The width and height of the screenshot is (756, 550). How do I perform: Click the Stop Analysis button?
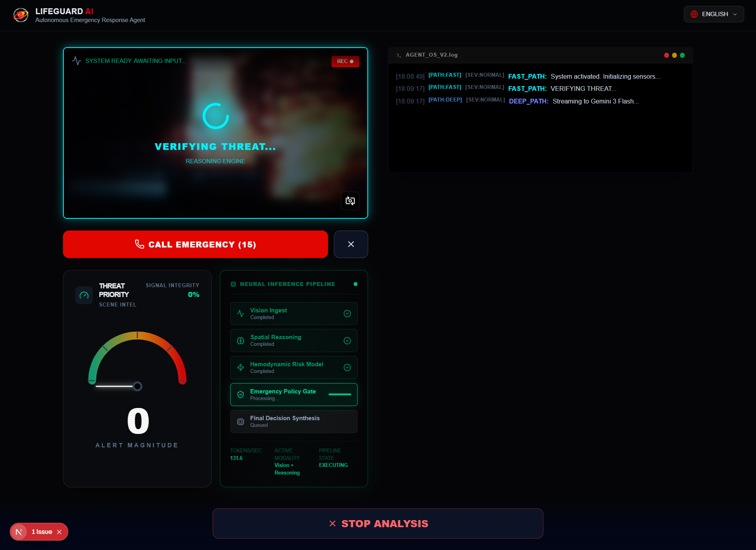coord(378,524)
